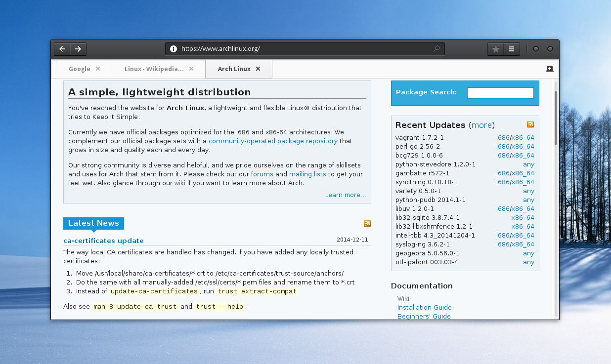Close the Google tab
Image resolution: width=611 pixels, height=364 pixels.
pos(98,69)
